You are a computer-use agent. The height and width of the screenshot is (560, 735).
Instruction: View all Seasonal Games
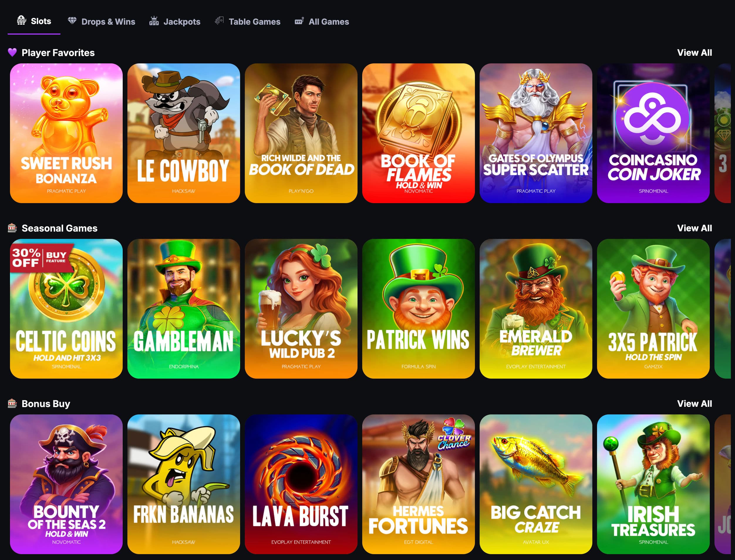pos(694,228)
